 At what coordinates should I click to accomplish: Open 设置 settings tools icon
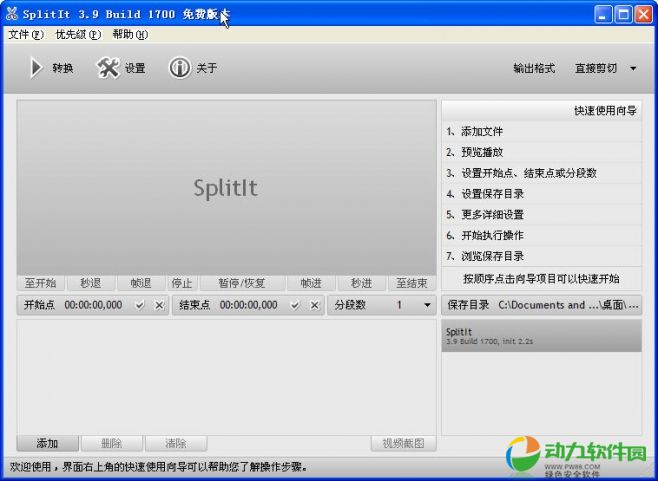point(108,68)
